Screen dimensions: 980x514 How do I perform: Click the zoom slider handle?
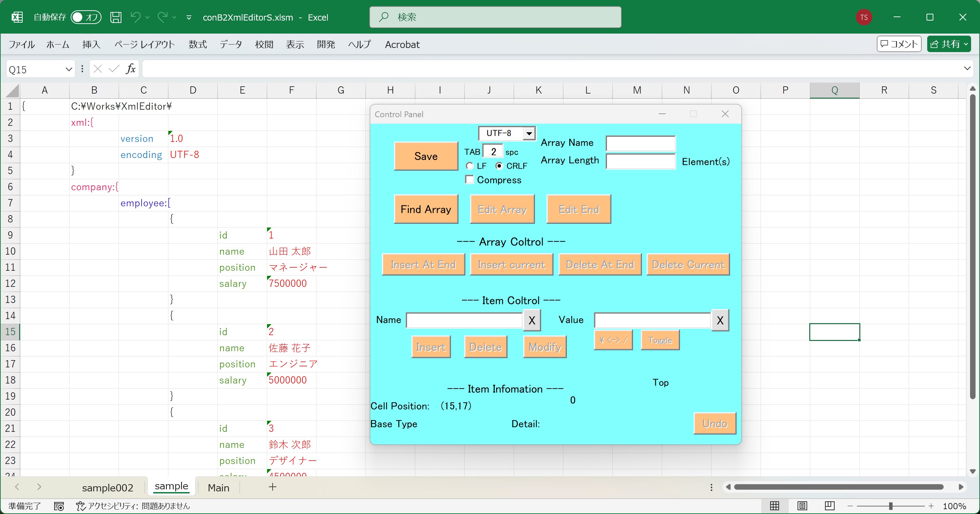[890, 506]
